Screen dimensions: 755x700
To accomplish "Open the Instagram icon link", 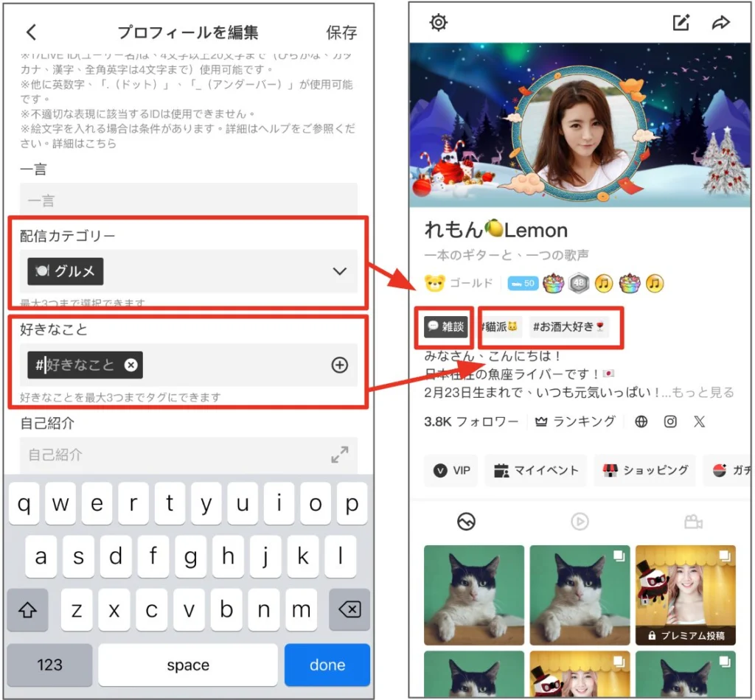I will [670, 422].
